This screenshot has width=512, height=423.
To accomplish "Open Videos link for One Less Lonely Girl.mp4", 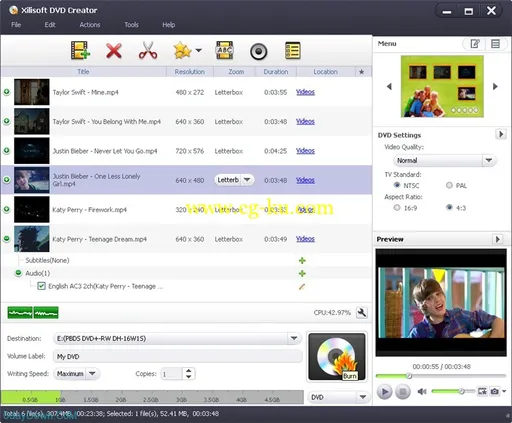I will click(305, 180).
